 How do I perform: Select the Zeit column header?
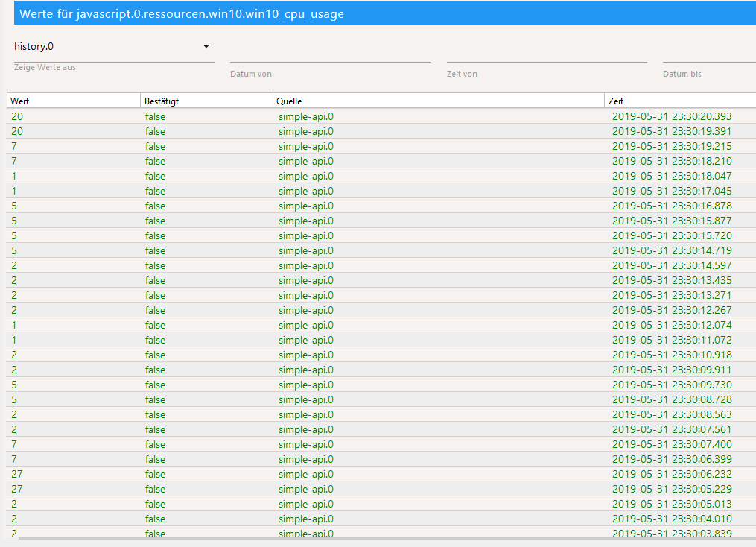[x=680, y=101]
